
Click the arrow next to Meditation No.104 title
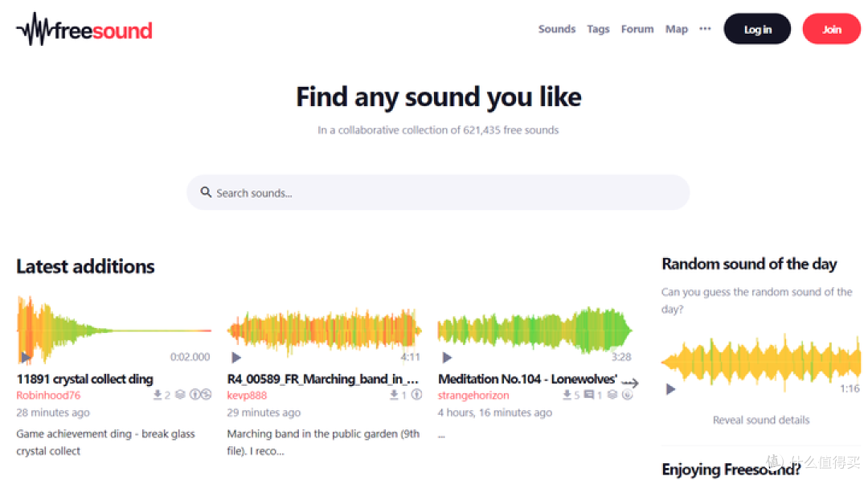(630, 383)
